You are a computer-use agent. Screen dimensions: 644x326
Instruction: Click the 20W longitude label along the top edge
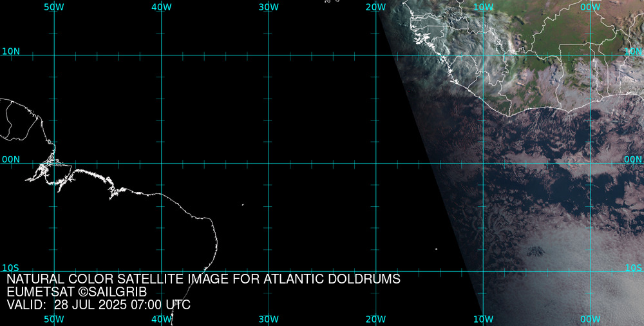click(376, 7)
